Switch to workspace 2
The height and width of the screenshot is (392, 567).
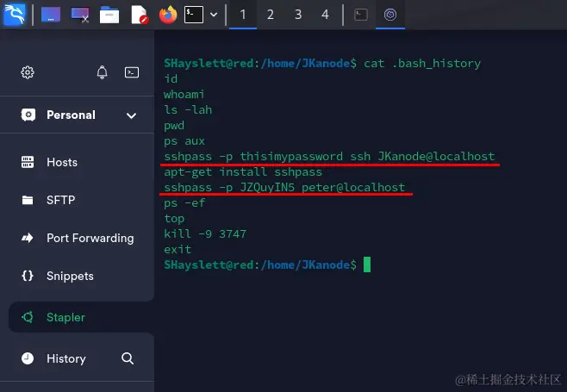270,15
